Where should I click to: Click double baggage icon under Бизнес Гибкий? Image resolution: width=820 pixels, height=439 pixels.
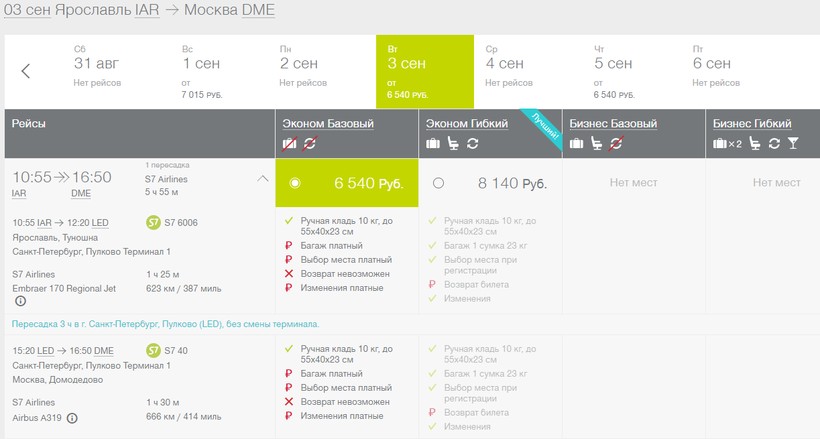point(727,143)
